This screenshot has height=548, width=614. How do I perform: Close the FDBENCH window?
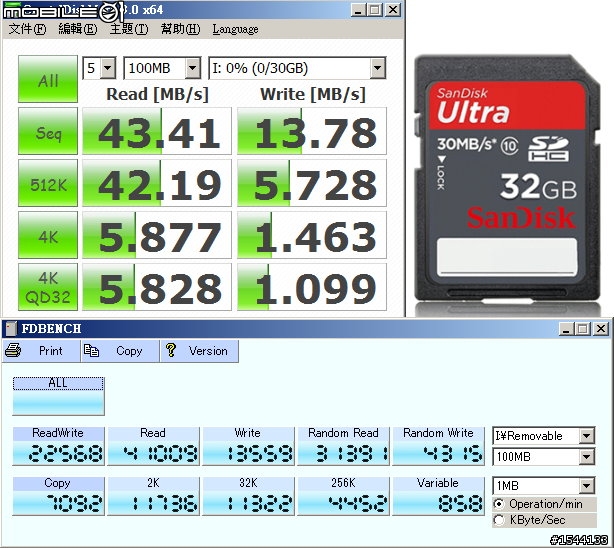tap(601, 329)
